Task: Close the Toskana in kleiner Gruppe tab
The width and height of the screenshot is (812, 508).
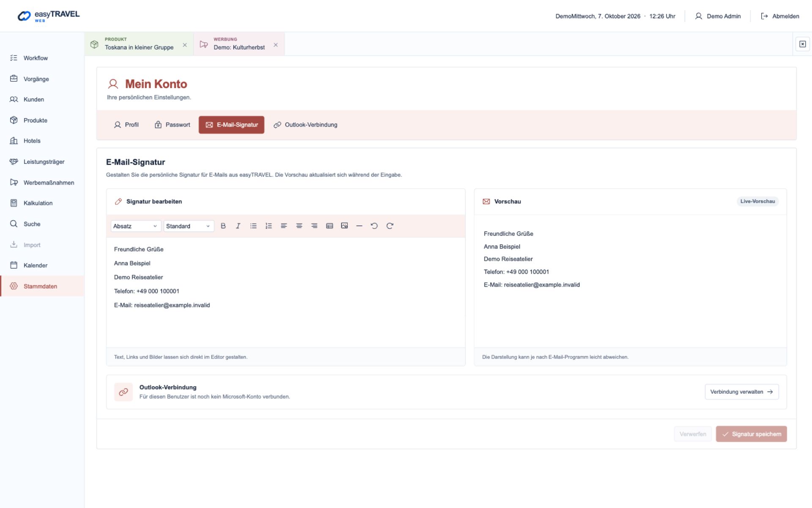Action: [185, 45]
